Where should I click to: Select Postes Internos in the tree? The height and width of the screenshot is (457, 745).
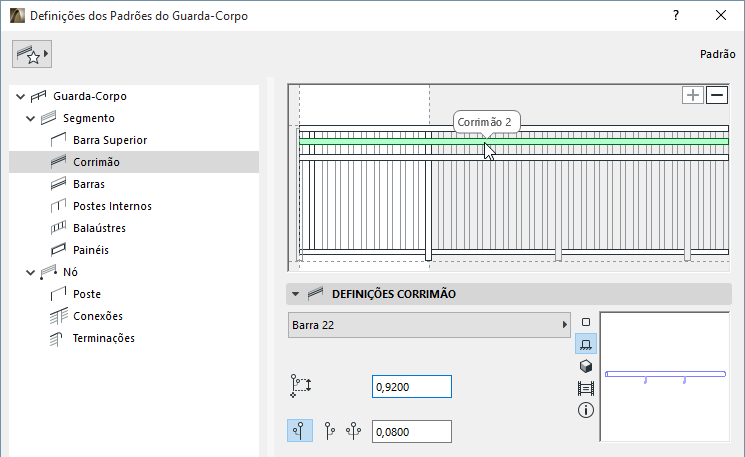tap(112, 206)
